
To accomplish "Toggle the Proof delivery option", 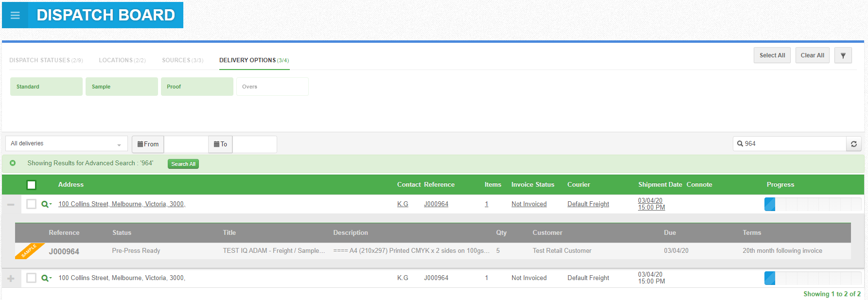I will [197, 87].
